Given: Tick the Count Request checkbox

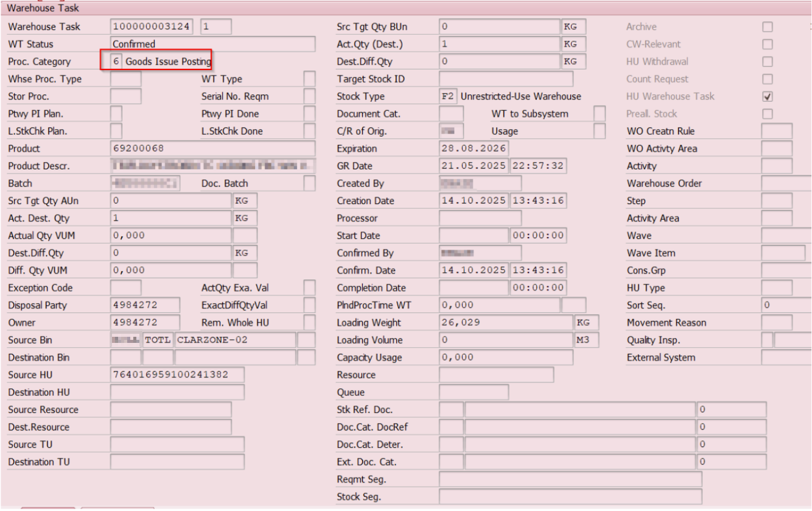Looking at the screenshot, I should 768,79.
